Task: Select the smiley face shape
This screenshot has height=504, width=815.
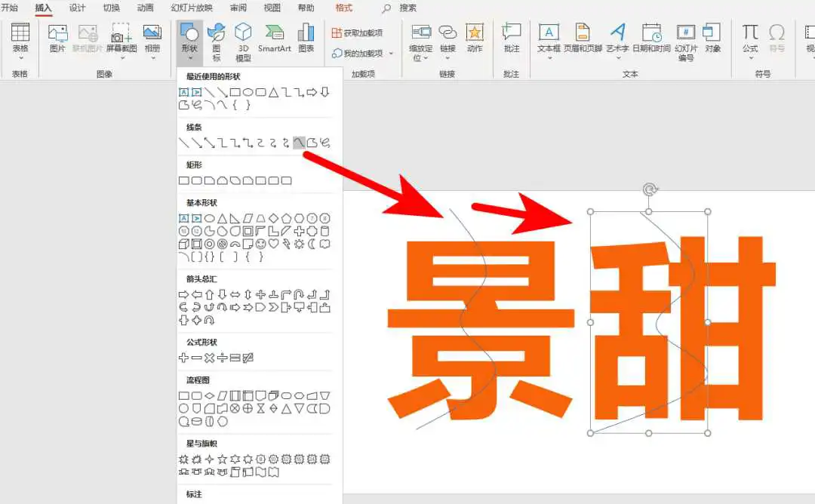Action: point(260,244)
